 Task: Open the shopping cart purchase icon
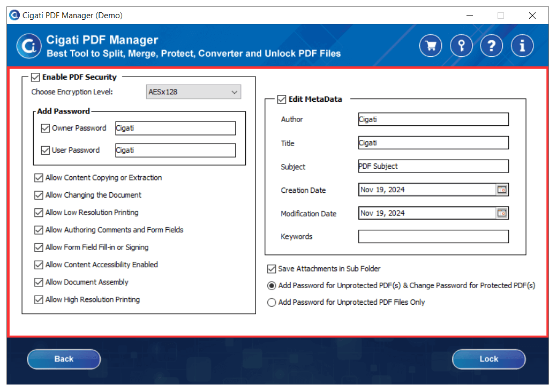pyautogui.click(x=431, y=46)
